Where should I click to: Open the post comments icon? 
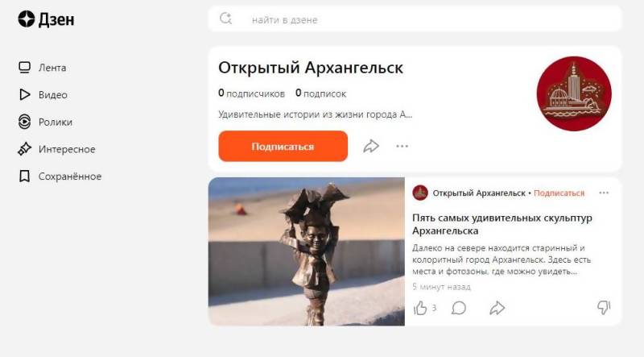click(x=458, y=308)
